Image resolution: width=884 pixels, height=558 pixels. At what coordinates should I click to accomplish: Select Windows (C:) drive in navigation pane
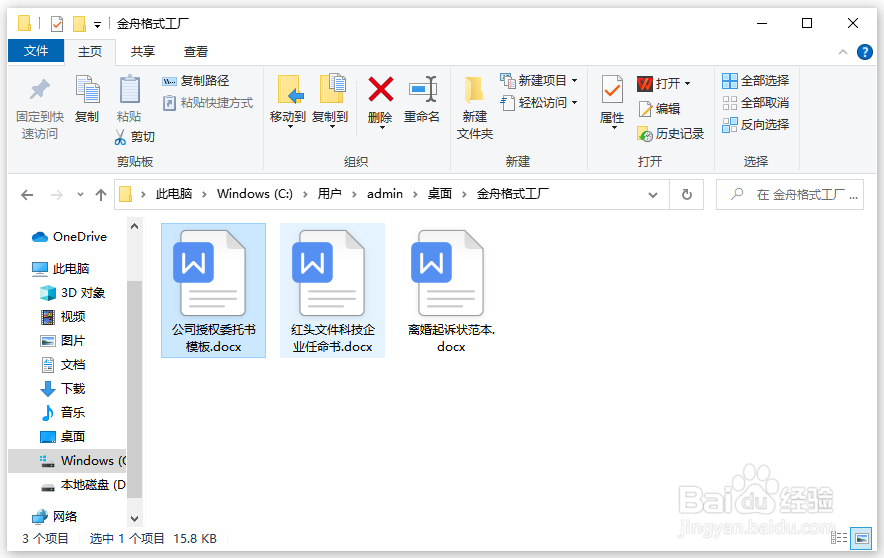67,461
